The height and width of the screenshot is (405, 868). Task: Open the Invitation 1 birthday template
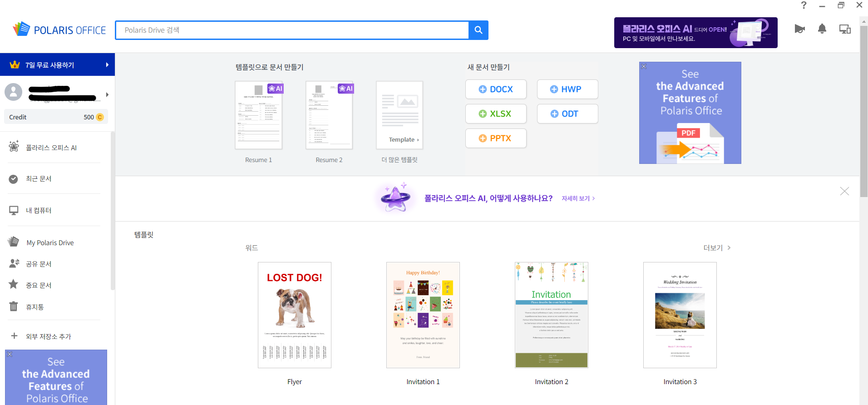tap(423, 315)
